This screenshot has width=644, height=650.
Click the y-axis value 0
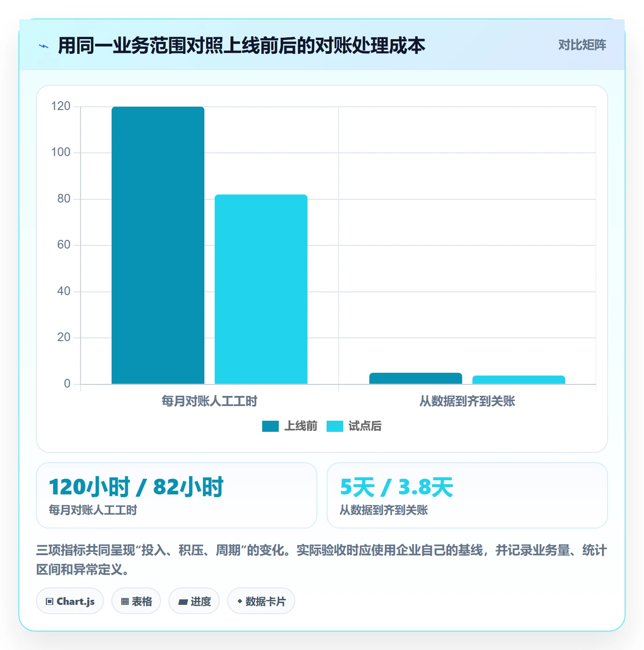(67, 384)
